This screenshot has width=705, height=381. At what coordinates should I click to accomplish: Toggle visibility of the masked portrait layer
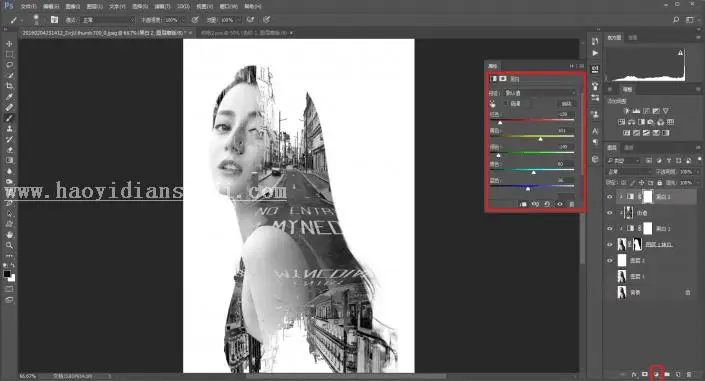click(610, 244)
